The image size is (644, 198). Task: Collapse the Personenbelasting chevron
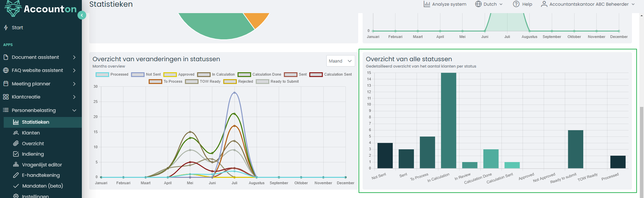[x=74, y=110]
